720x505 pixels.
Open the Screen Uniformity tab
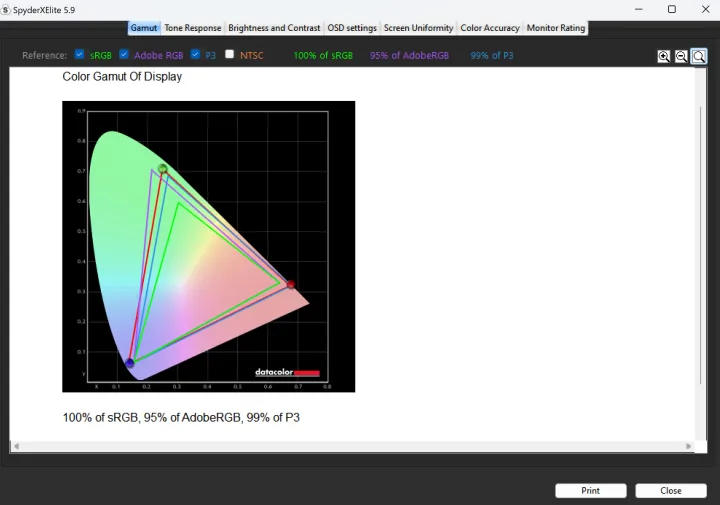[418, 28]
